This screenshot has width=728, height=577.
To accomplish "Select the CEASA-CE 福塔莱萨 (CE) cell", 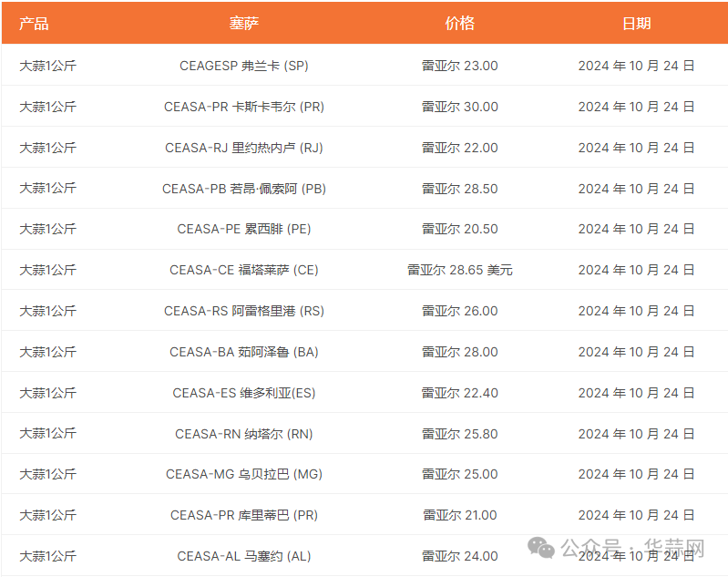I will click(x=244, y=270).
